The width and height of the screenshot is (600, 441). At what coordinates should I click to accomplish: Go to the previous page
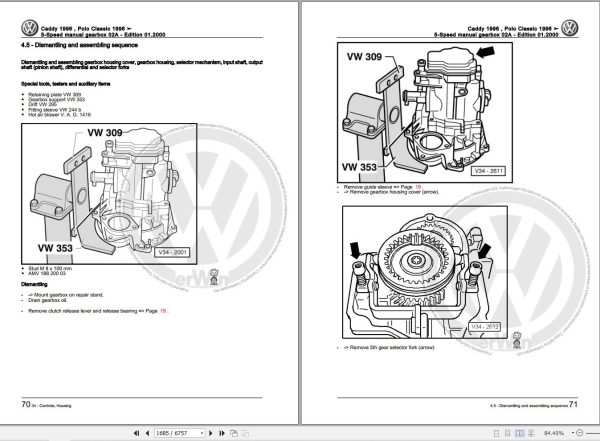pyautogui.click(x=147, y=433)
